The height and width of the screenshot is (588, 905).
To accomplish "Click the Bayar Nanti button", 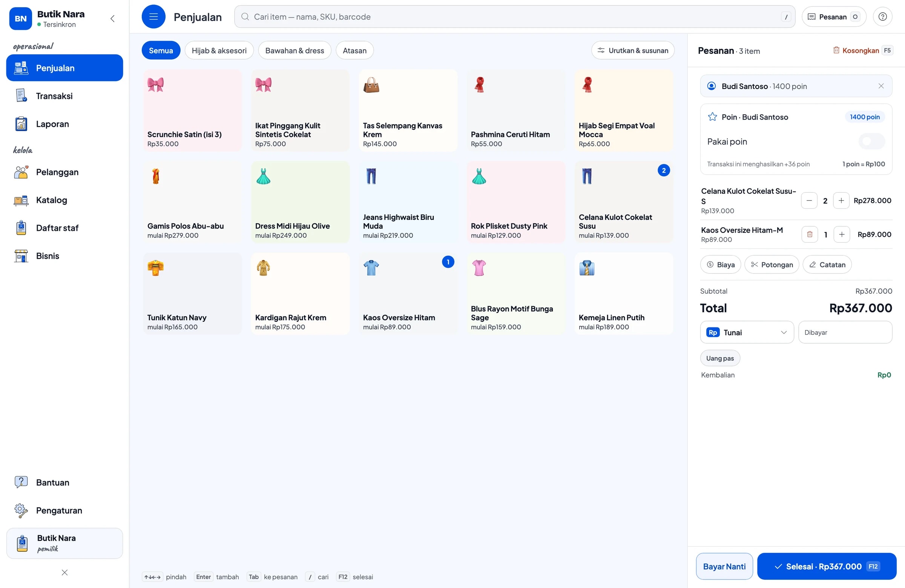I will [x=724, y=567].
